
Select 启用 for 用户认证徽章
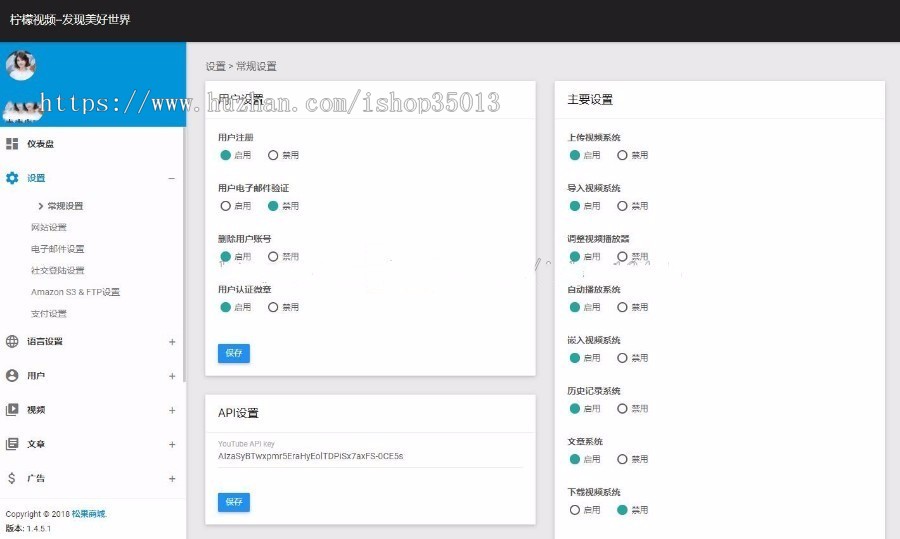coord(226,307)
